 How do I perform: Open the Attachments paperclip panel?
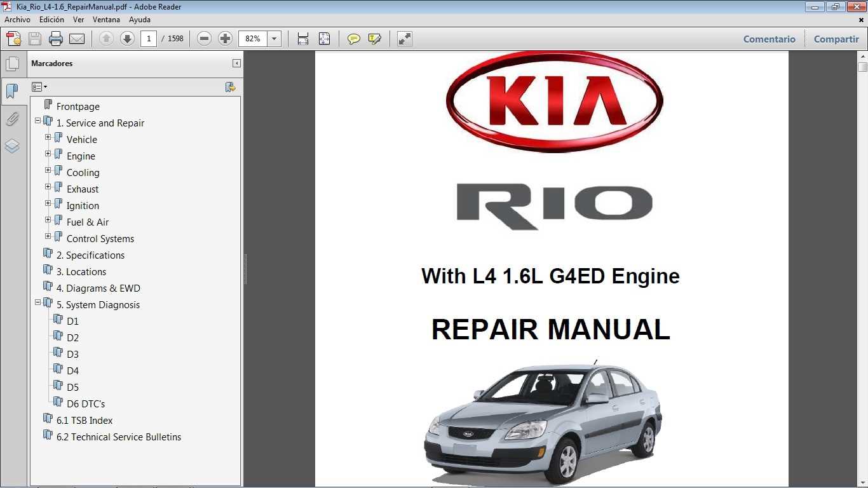pos(12,119)
